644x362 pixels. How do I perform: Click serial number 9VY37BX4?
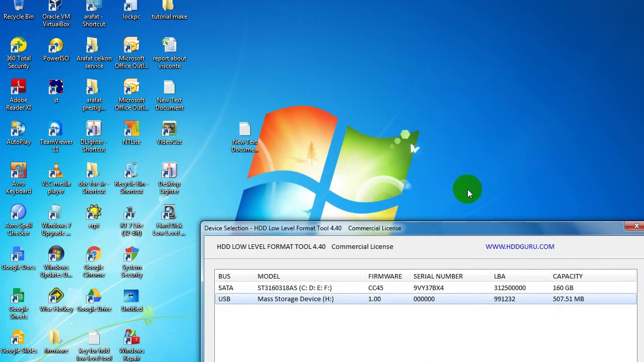(x=429, y=288)
